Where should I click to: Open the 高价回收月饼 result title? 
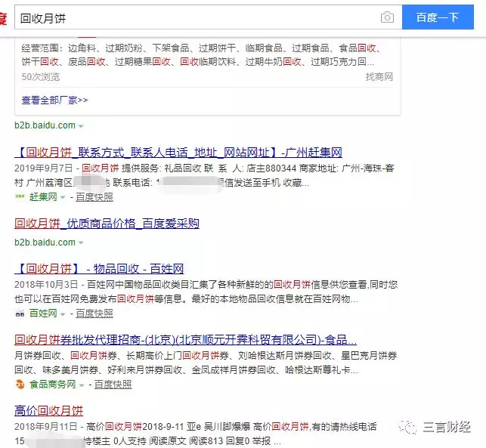[48, 410]
